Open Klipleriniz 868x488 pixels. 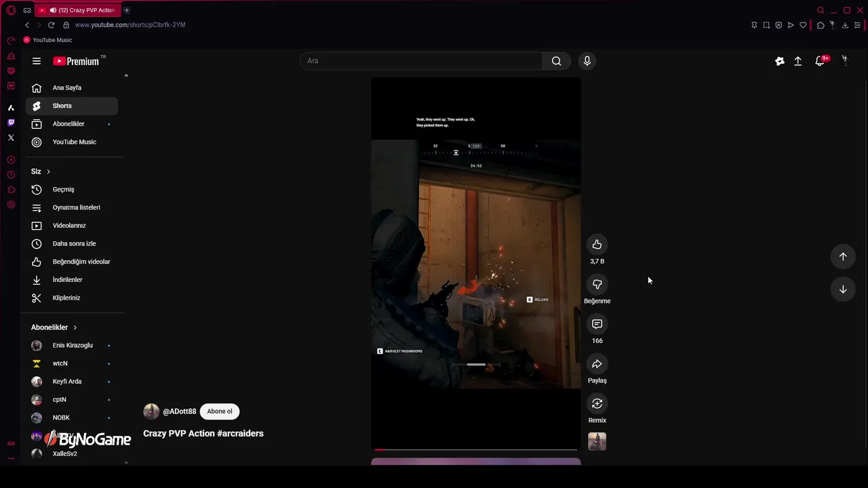click(72, 298)
